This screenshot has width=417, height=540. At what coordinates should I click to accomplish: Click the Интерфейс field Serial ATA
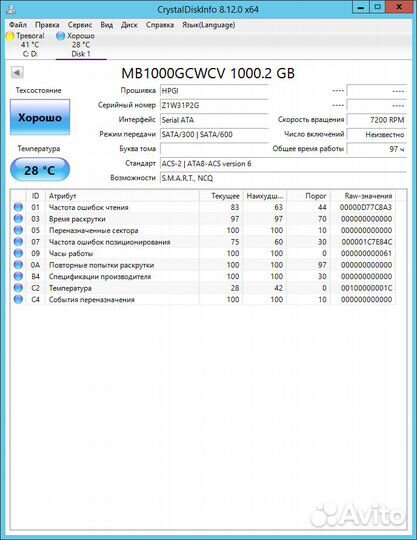point(214,120)
